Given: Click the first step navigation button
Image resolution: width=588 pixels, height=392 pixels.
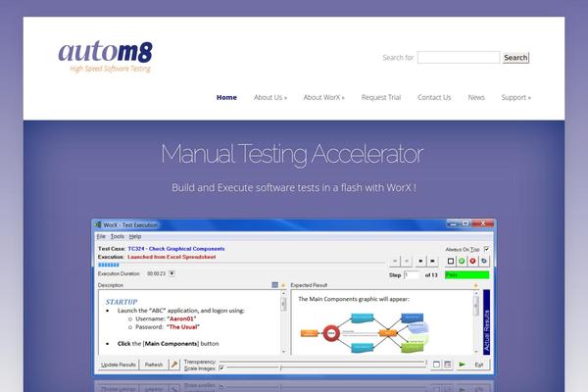Looking at the screenshot, I should [x=395, y=261].
